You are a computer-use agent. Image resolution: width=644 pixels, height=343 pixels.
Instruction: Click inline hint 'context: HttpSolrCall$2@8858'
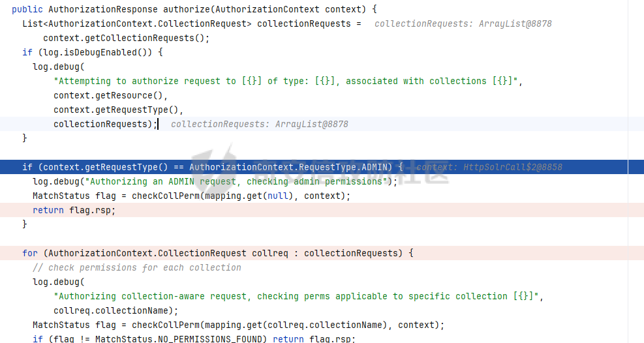[489, 167]
